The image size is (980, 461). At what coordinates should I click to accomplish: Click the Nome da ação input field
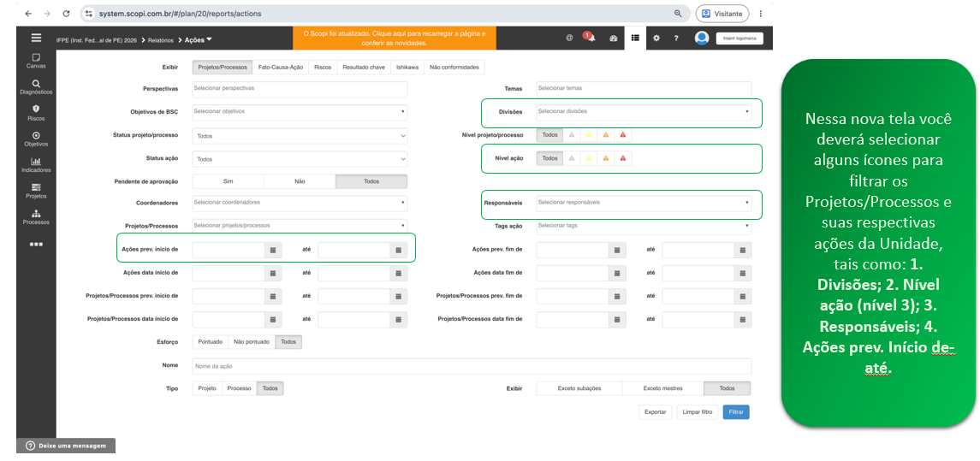(x=472, y=366)
